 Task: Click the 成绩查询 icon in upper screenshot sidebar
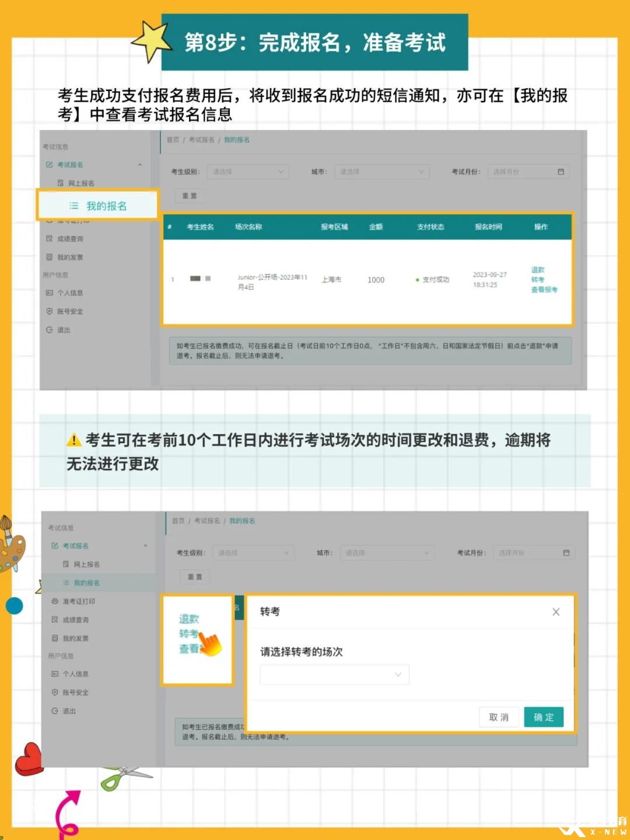tap(50, 239)
